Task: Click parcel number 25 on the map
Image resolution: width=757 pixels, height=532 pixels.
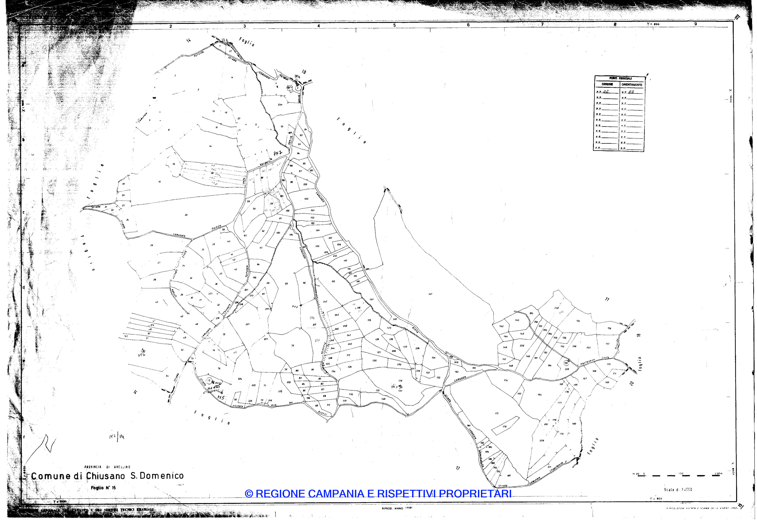Action: 186,215
